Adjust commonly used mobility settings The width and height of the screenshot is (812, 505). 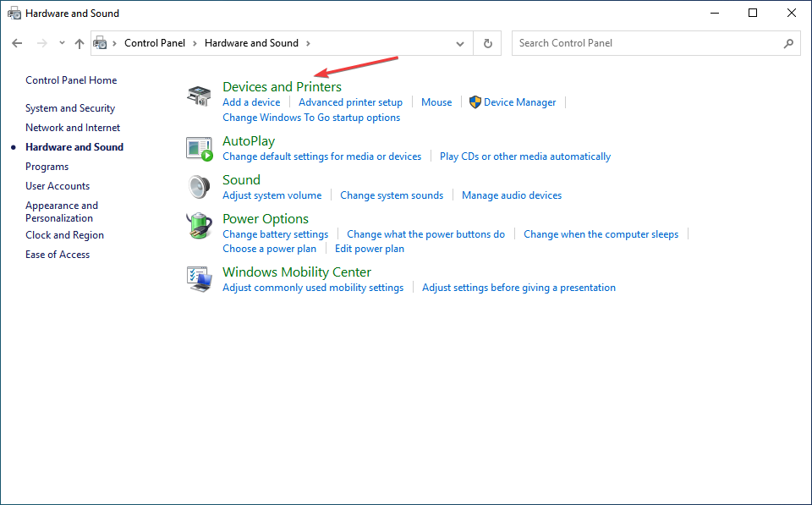coord(313,288)
